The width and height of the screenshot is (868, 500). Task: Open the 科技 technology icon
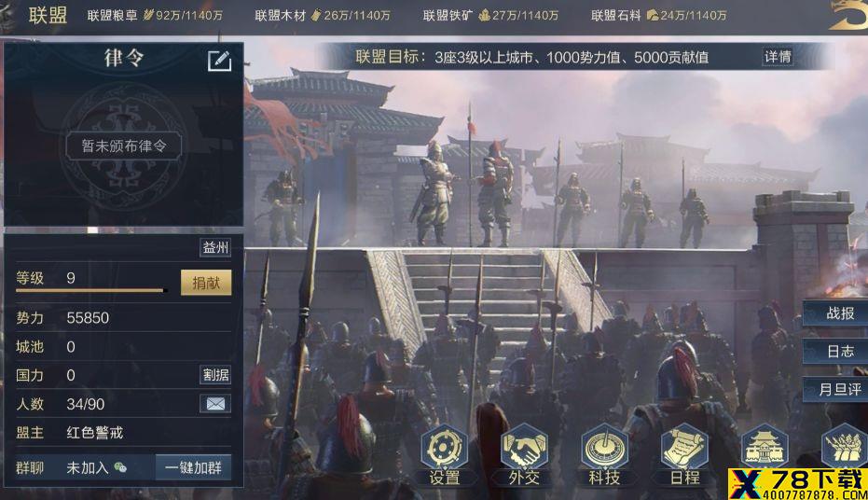tap(604, 453)
